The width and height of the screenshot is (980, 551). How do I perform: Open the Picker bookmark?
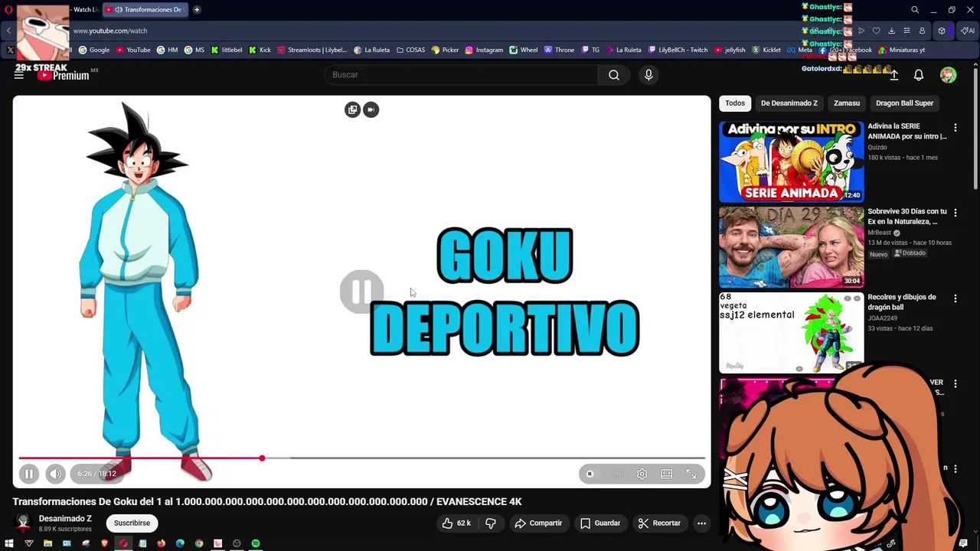445,51
